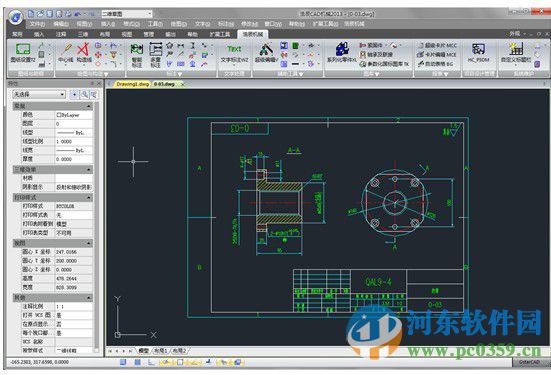Image resolution: width=551 pixels, height=375 pixels.
Task: Click the 注释比例 1:1 value
Action: (74, 306)
